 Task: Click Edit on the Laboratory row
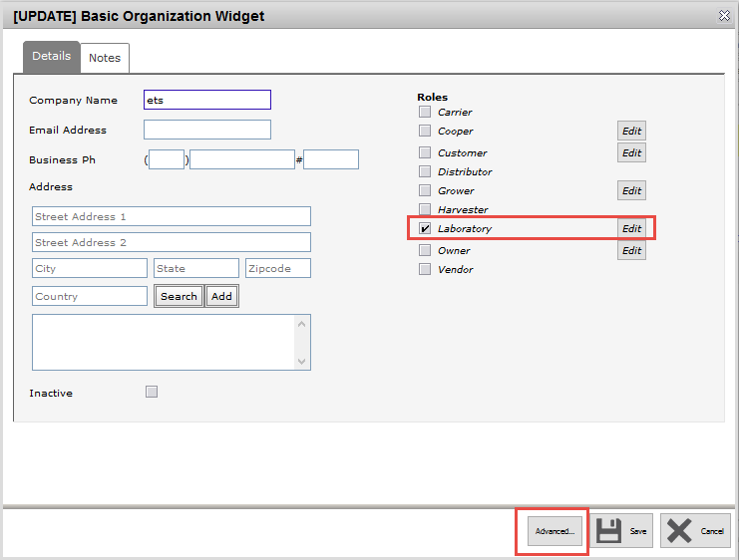[x=631, y=228]
